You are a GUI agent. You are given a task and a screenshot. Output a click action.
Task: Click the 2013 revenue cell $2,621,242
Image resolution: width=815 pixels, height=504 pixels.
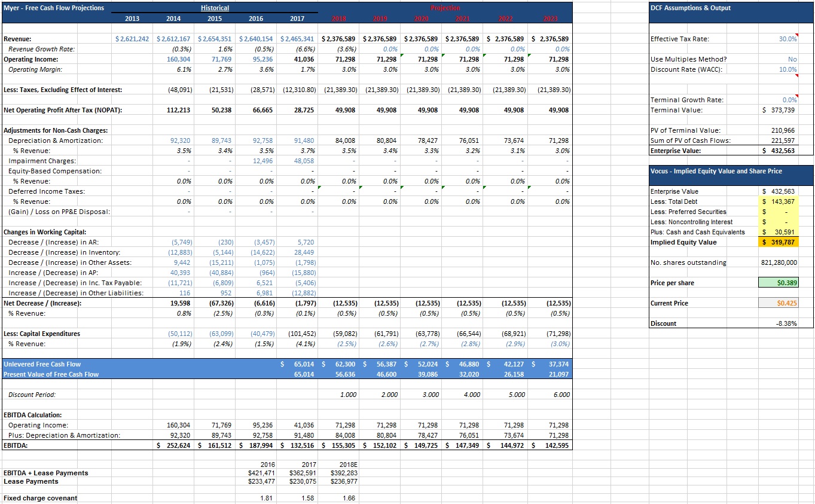(x=132, y=39)
